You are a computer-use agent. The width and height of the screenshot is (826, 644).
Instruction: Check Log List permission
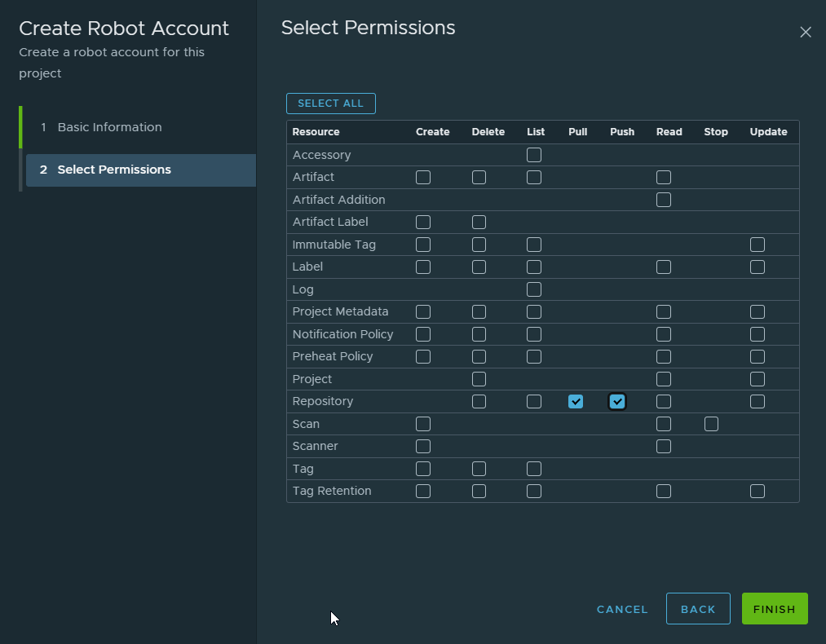point(534,289)
